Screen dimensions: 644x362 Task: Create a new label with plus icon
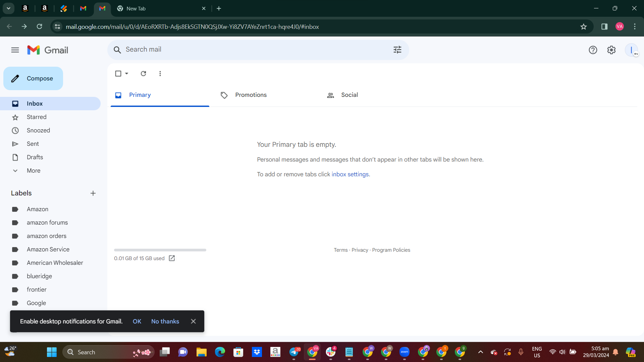pyautogui.click(x=93, y=193)
